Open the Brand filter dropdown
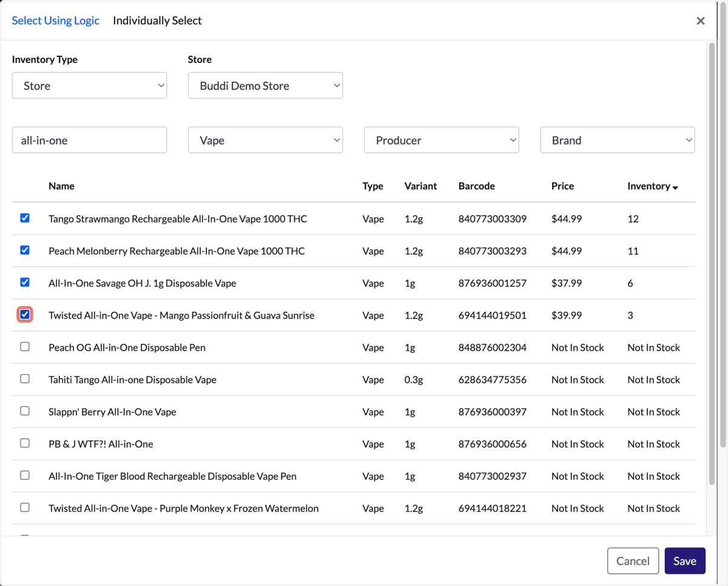 (x=618, y=140)
